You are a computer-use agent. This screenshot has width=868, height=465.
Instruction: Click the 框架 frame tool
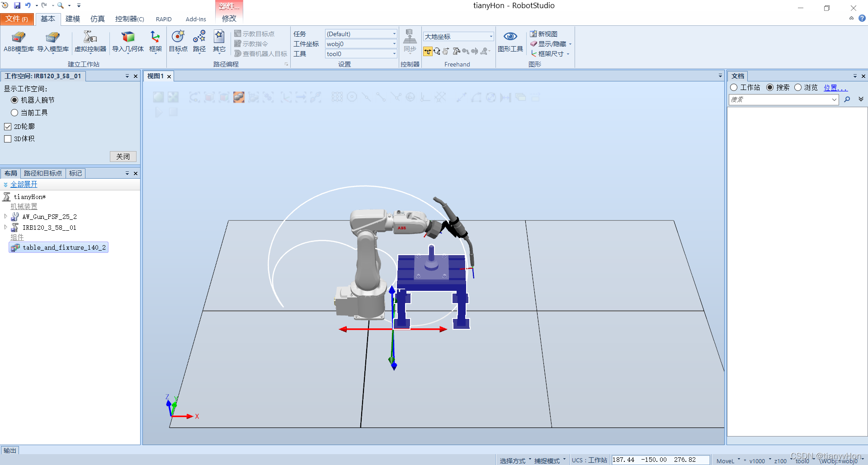click(156, 42)
